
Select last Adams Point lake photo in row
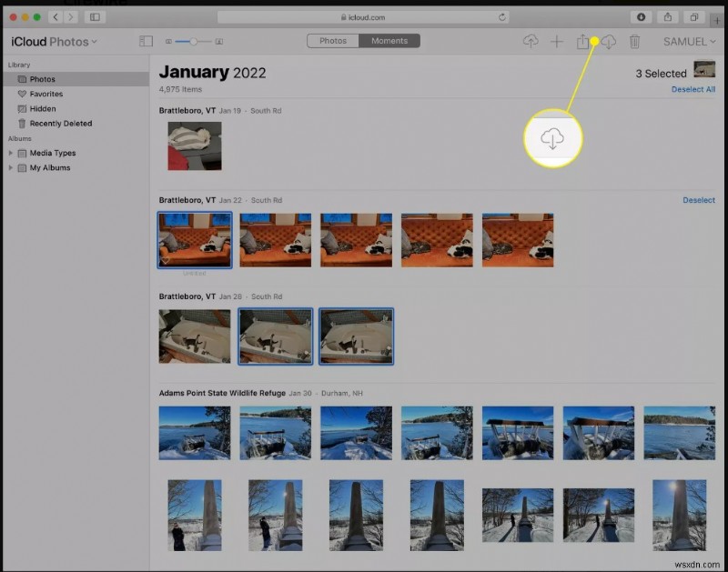tap(679, 433)
